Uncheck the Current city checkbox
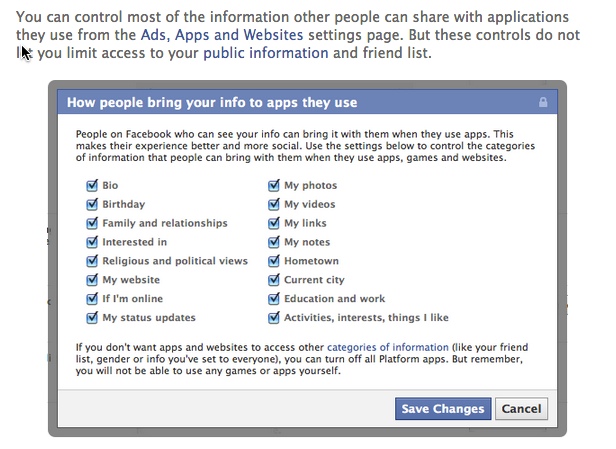Screen dimensions: 616x449 [x=274, y=279]
